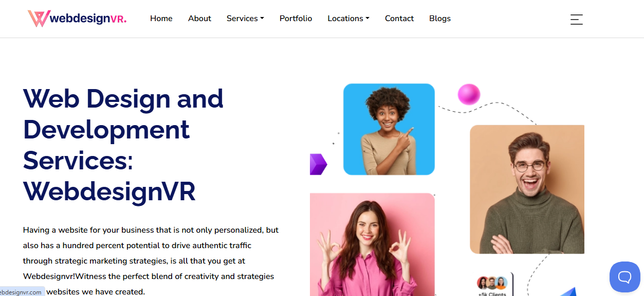
Task: Click the WebdesignVR logo
Action: coord(77,19)
